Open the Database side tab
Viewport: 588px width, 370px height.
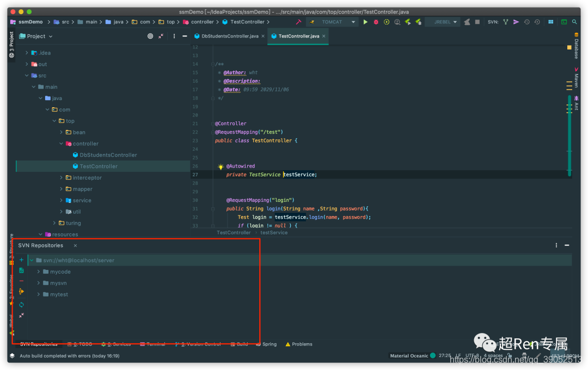(576, 46)
